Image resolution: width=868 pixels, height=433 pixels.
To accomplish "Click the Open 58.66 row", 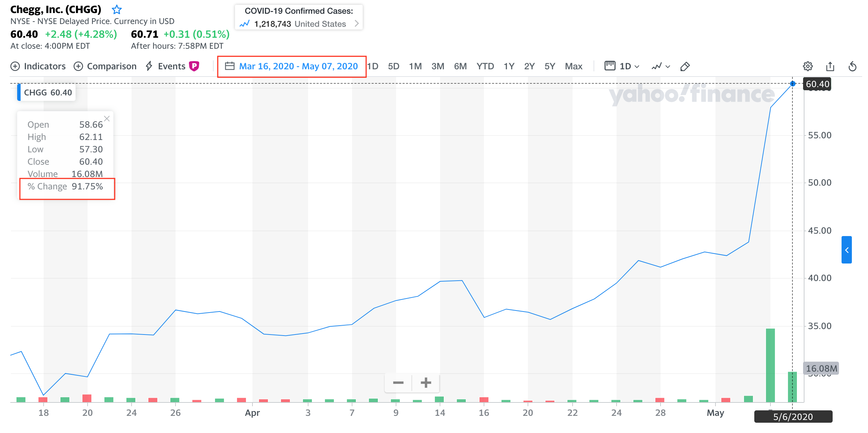I will 65,125.
